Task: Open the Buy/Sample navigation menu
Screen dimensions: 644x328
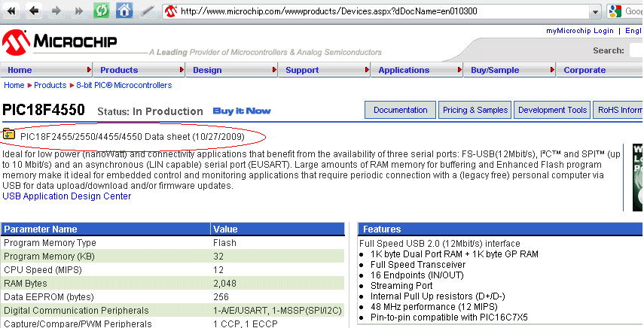Action: 495,70
